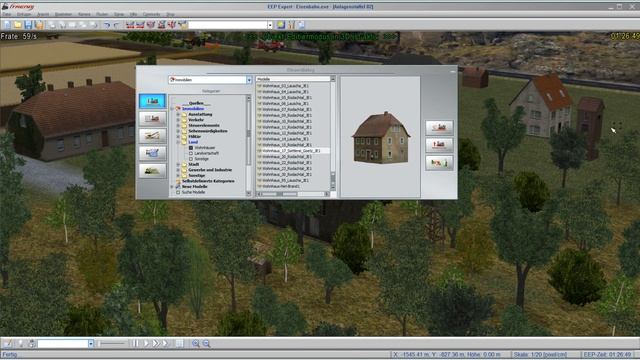Select Wohnhaus_03_Lauscha_JE1 in the model list
The width and height of the screenshot is (640, 360).
(x=285, y=86)
